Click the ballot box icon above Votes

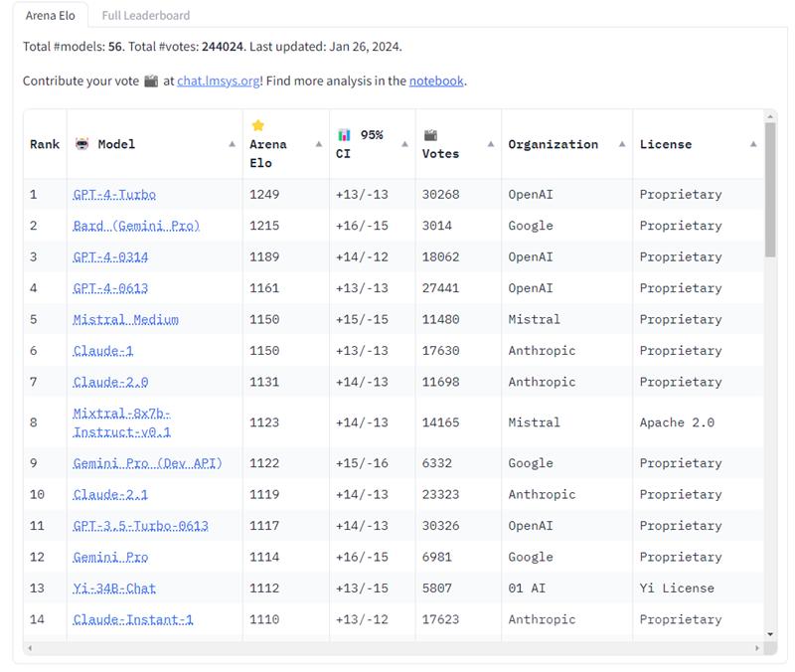click(x=430, y=135)
